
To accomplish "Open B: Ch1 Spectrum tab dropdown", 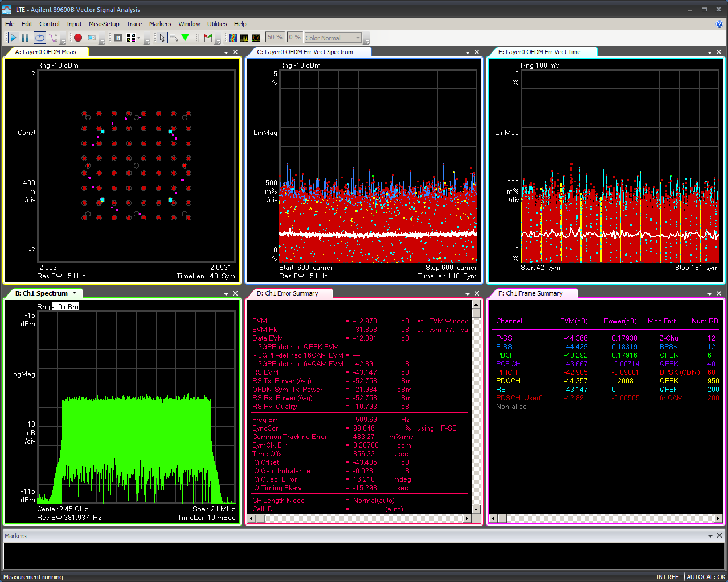I will coord(74,293).
